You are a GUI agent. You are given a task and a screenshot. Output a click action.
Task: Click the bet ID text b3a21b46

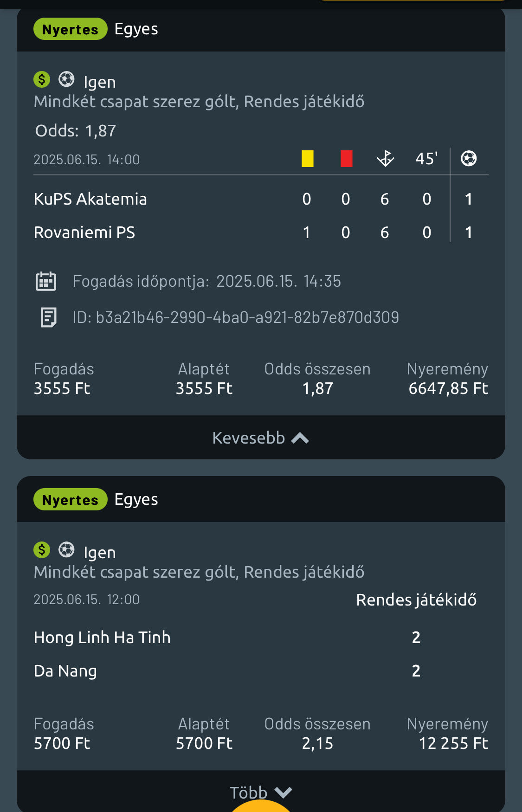click(247, 317)
